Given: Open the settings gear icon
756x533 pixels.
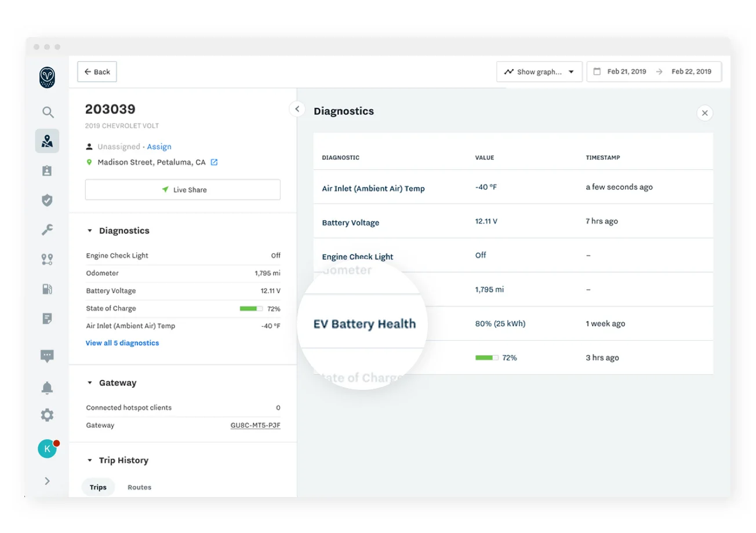Looking at the screenshot, I should coord(47,415).
